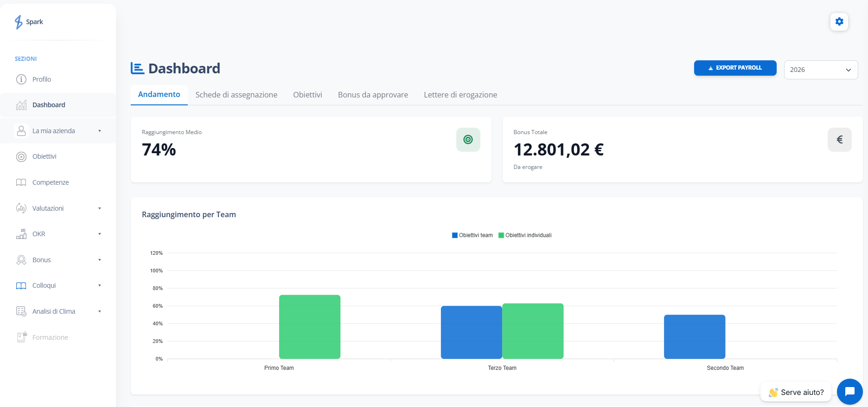Click the Serve aiuto? help button
The width and height of the screenshot is (868, 407).
pos(796,392)
